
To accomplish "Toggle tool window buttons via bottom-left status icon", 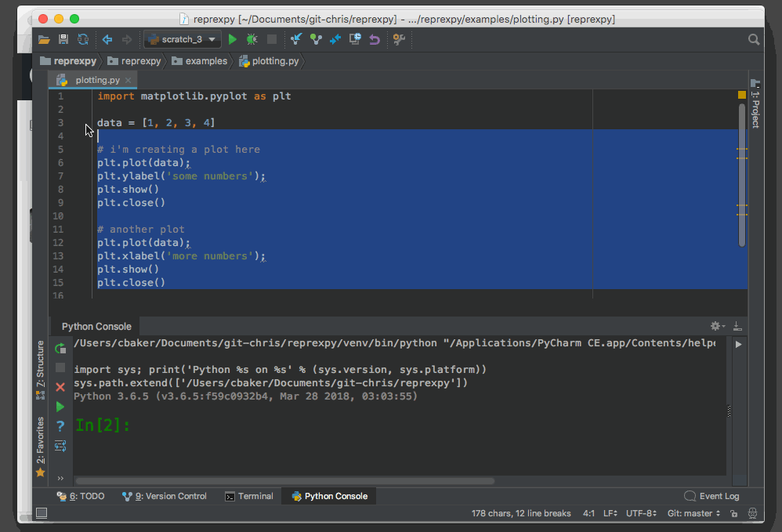I will point(42,513).
